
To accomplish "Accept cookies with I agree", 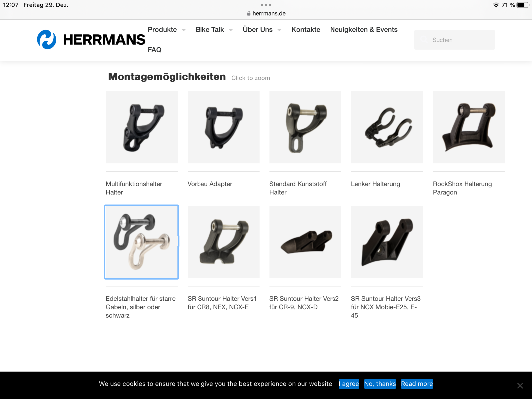I will 349,384.
